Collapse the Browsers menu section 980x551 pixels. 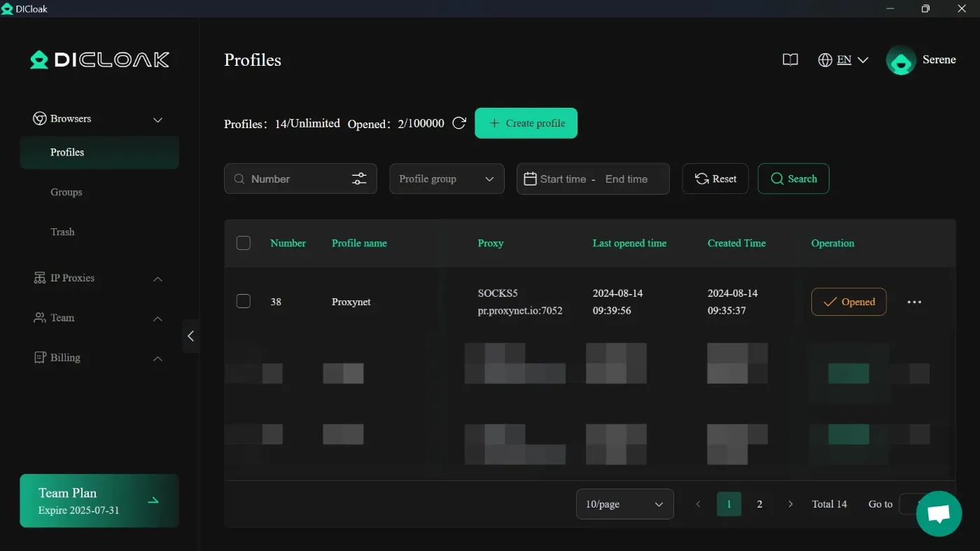157,120
